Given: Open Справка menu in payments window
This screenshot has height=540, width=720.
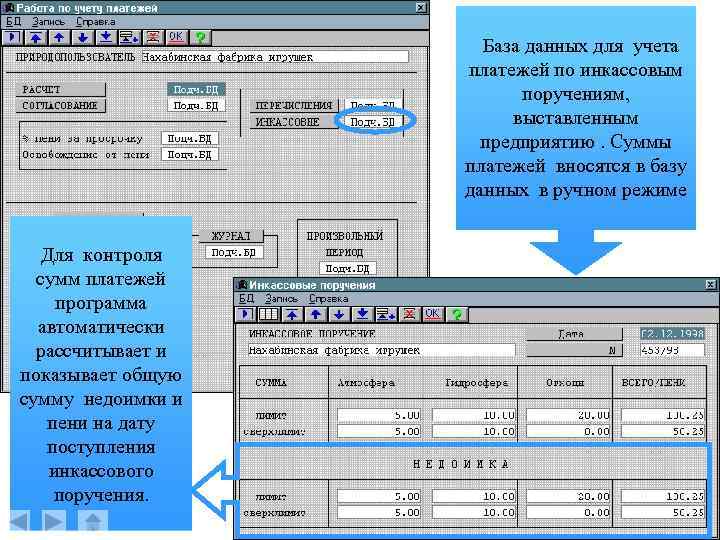Looking at the screenshot, I should click(96, 22).
